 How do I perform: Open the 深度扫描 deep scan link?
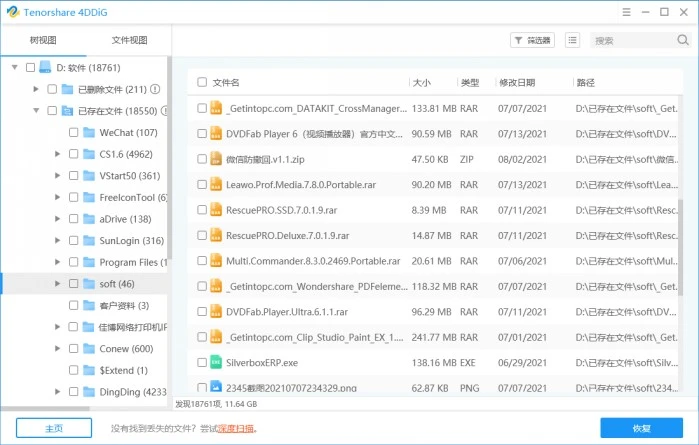238,429
